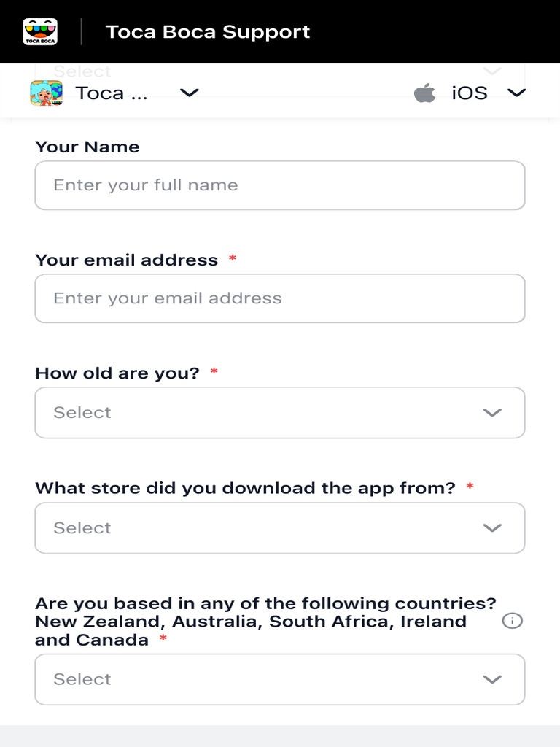Expand the game selector chevron beside Toca
The height and width of the screenshot is (747, 560).
(x=190, y=93)
